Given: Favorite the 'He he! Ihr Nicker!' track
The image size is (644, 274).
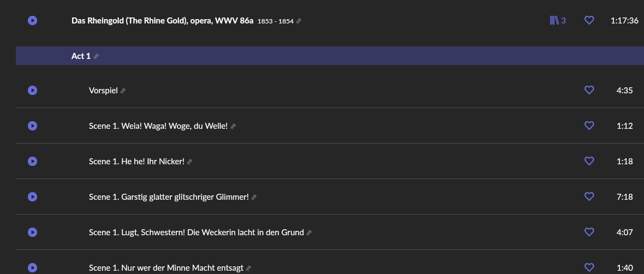Looking at the screenshot, I should [x=589, y=162].
